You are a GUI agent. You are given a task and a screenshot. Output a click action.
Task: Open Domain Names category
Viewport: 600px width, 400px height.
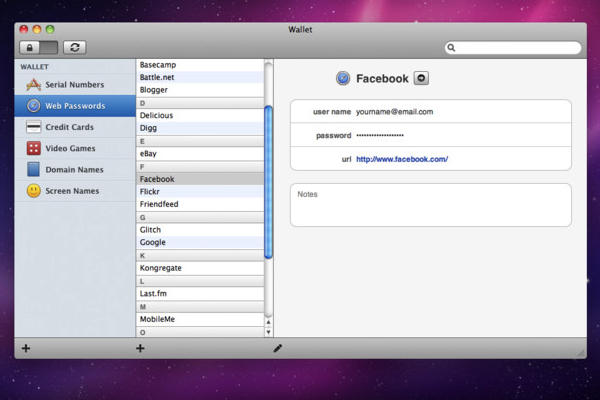75,170
